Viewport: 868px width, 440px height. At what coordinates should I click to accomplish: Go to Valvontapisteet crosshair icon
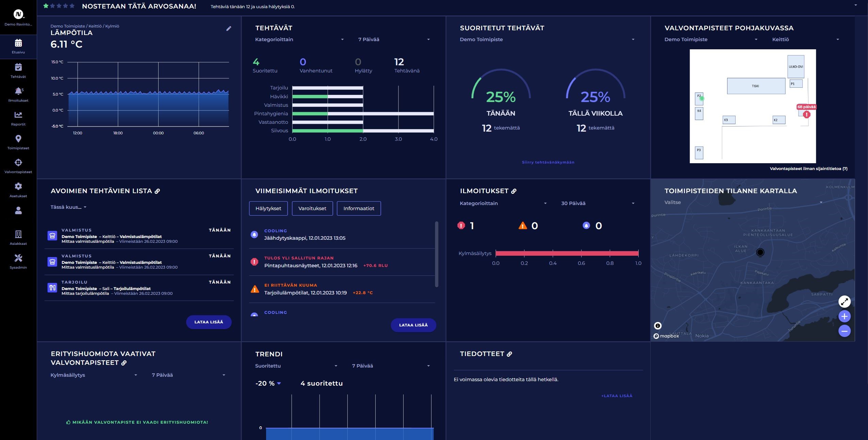tap(18, 163)
